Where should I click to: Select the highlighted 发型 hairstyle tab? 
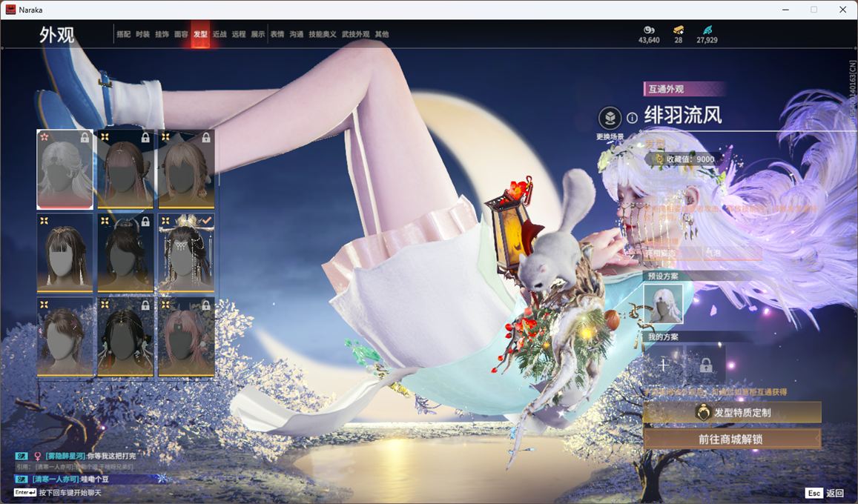pos(200,34)
